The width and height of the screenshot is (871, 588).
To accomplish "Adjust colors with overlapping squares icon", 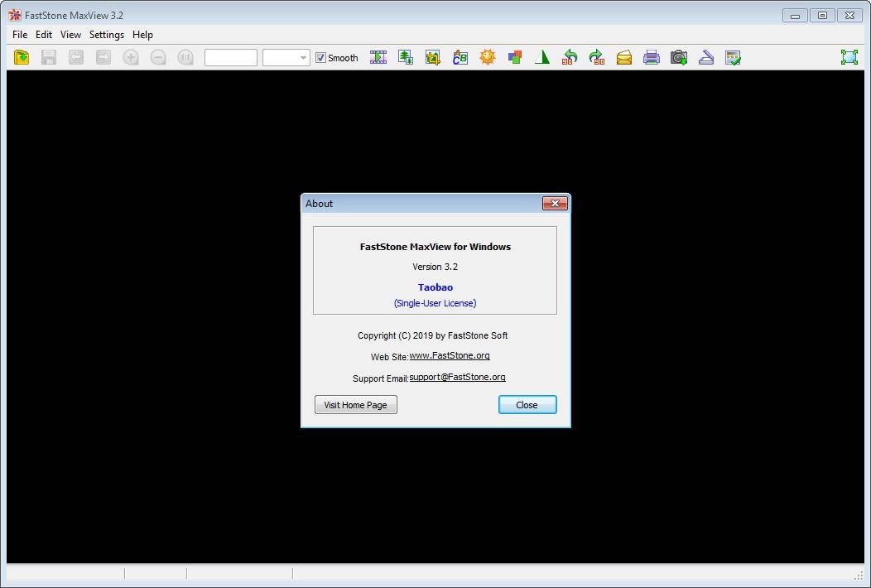I will coord(515,57).
